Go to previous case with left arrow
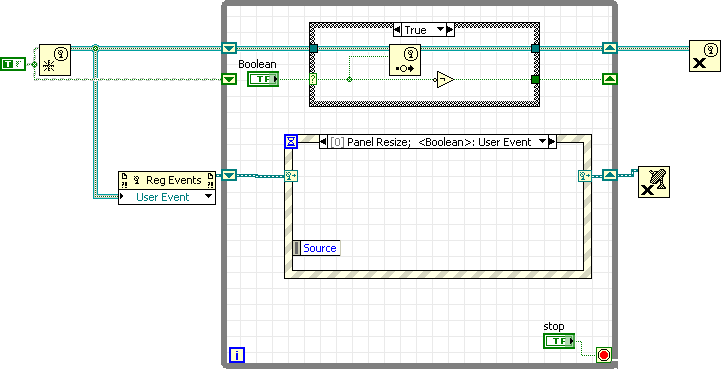The width and height of the screenshot is (721, 369). click(397, 30)
